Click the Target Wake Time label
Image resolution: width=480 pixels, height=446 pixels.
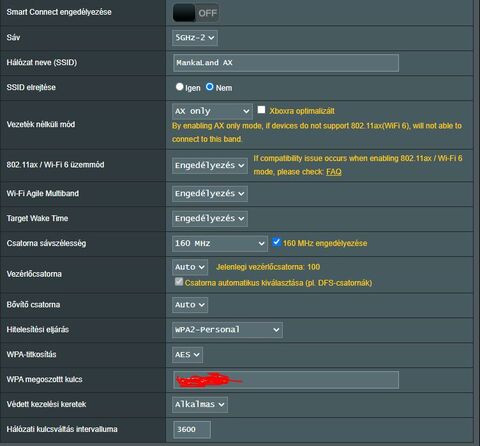coord(37,218)
